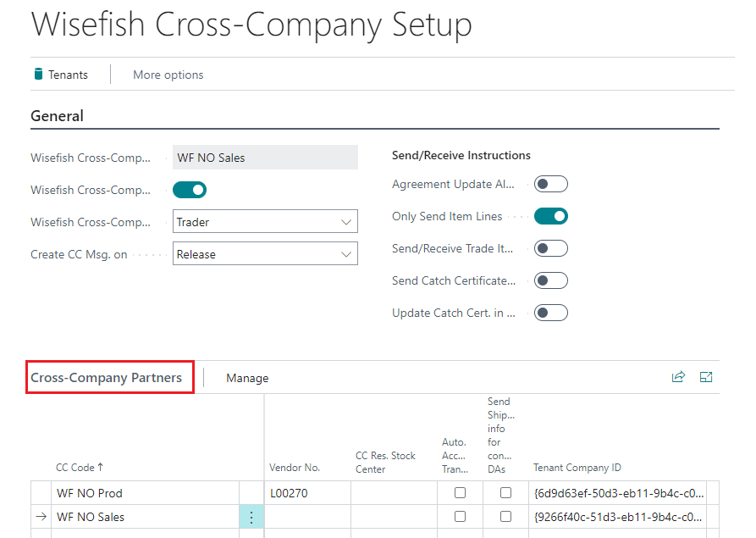Collapse the General section header
The height and width of the screenshot is (538, 756).
click(57, 116)
